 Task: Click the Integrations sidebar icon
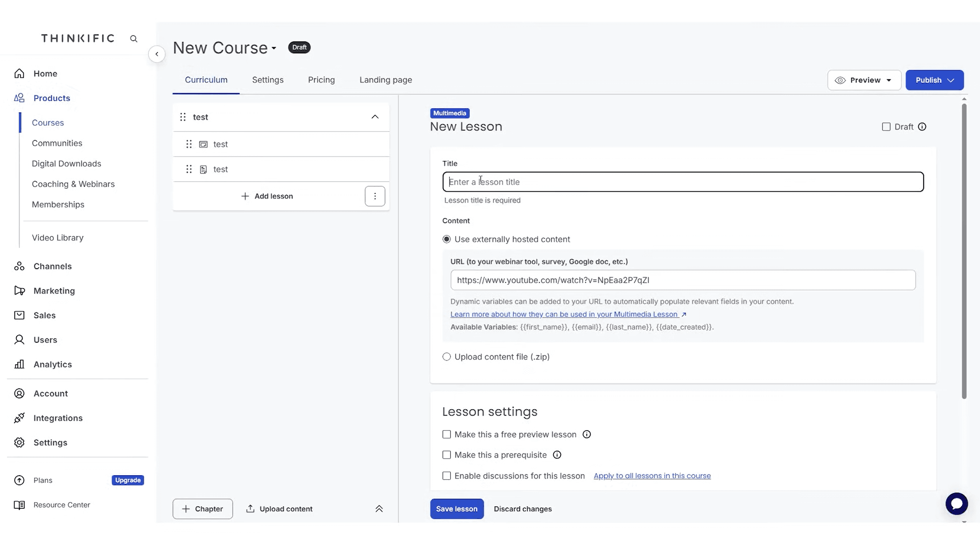point(19,418)
